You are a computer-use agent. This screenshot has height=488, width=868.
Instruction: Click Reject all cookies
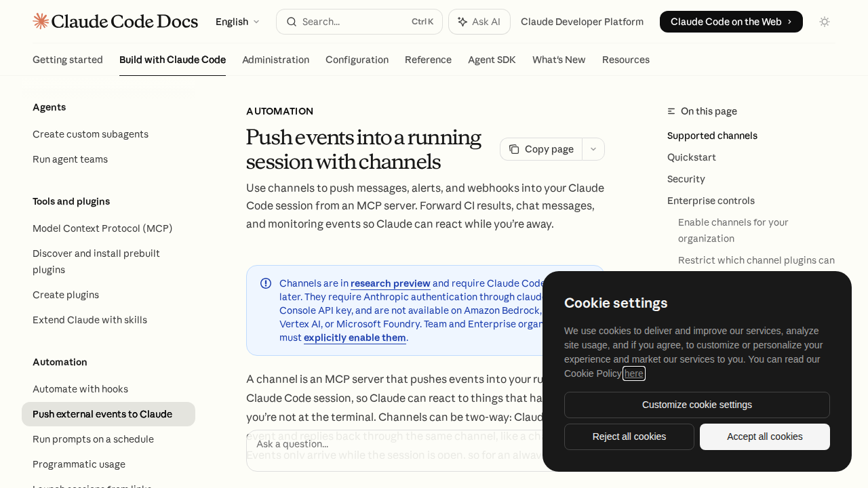(629, 436)
